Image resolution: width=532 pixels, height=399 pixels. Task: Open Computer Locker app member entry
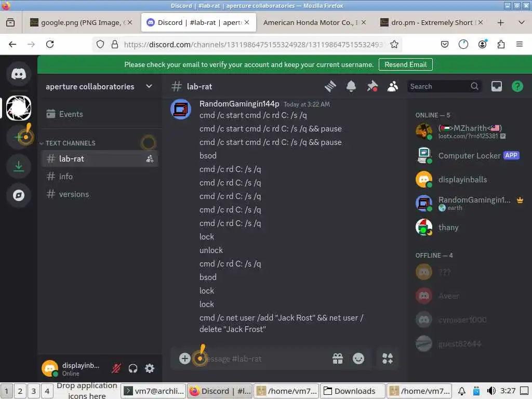click(x=470, y=156)
